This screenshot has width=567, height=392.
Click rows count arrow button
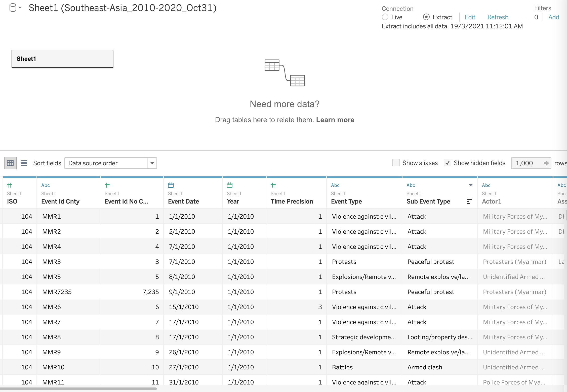546,163
